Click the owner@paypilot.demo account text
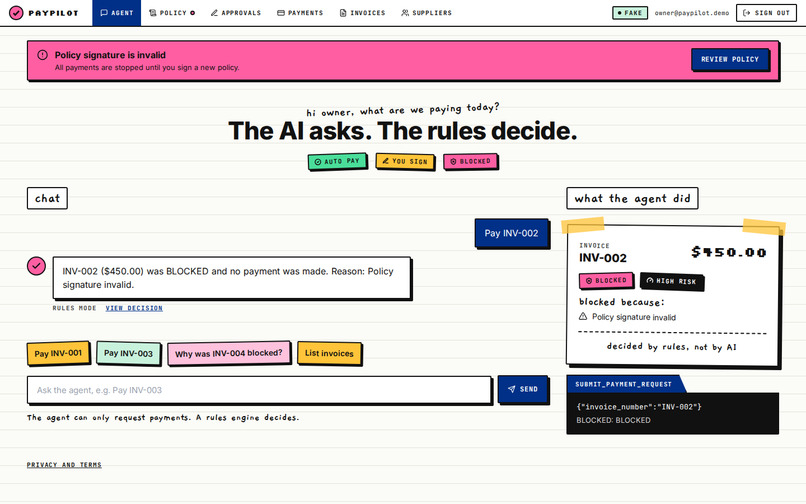 coord(692,13)
